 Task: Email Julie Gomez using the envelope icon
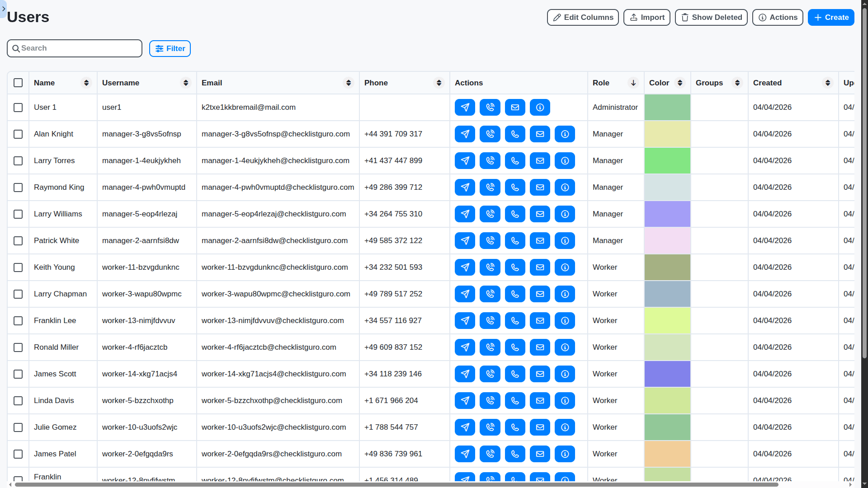click(x=540, y=427)
